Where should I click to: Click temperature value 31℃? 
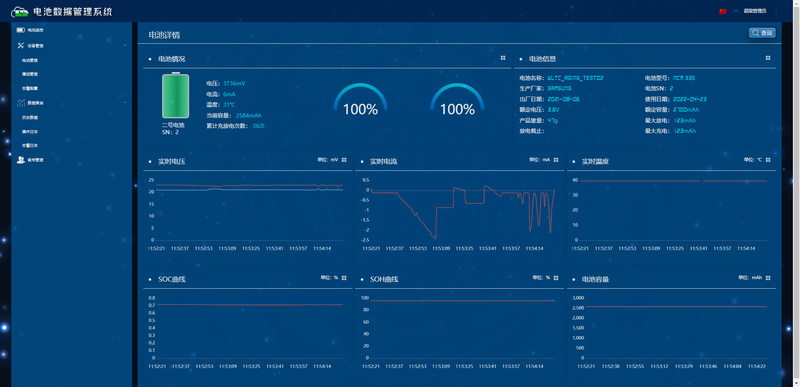[230, 105]
